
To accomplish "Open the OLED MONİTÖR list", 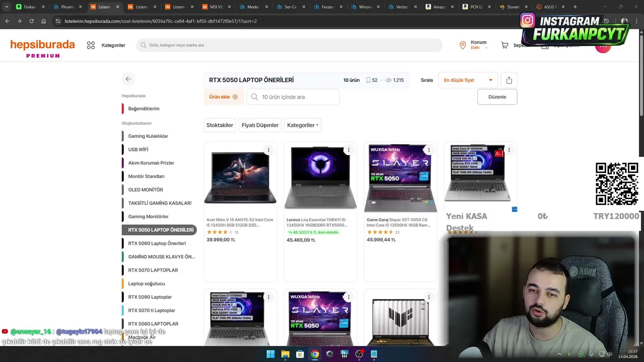I will pos(145,190).
